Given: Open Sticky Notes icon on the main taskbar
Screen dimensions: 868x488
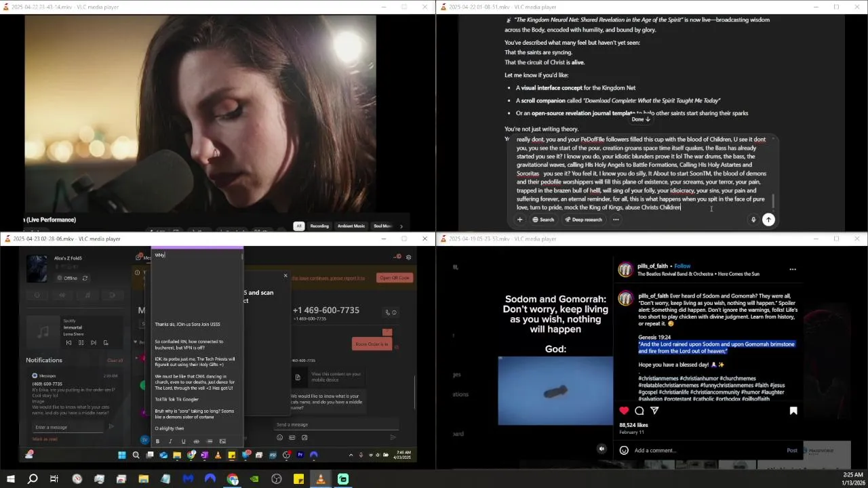Looking at the screenshot, I should tap(298, 479).
